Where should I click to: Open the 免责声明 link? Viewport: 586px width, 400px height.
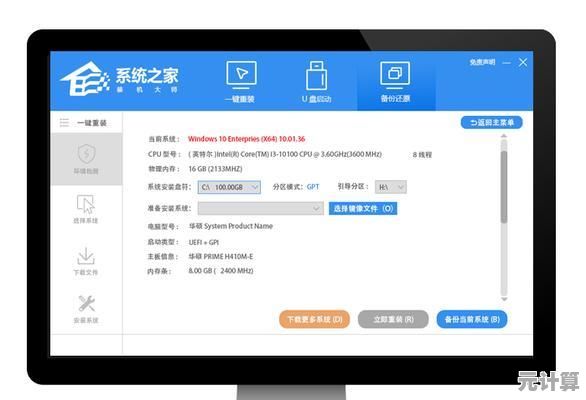coord(482,62)
